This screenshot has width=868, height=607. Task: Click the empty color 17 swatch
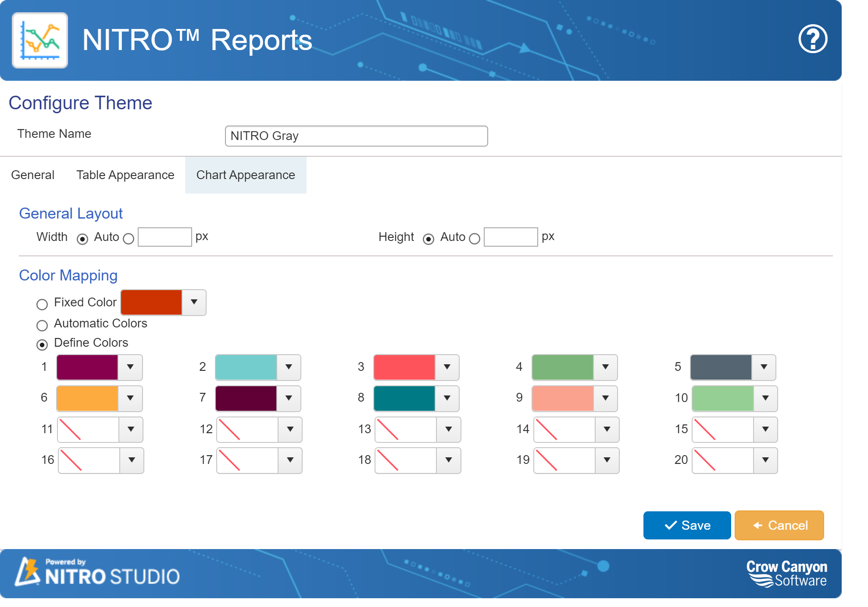pyautogui.click(x=247, y=460)
